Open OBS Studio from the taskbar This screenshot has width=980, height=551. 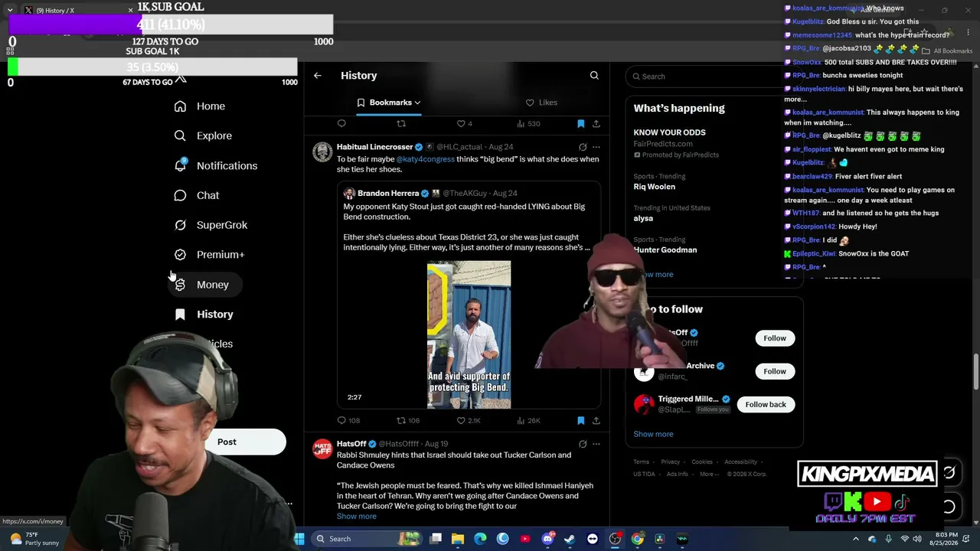pos(615,539)
